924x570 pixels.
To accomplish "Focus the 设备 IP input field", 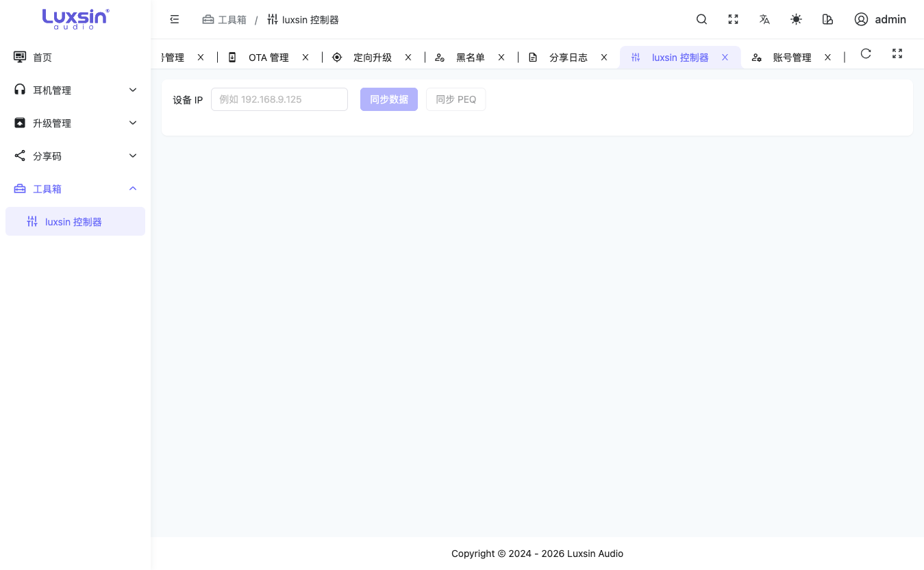I will (279, 99).
